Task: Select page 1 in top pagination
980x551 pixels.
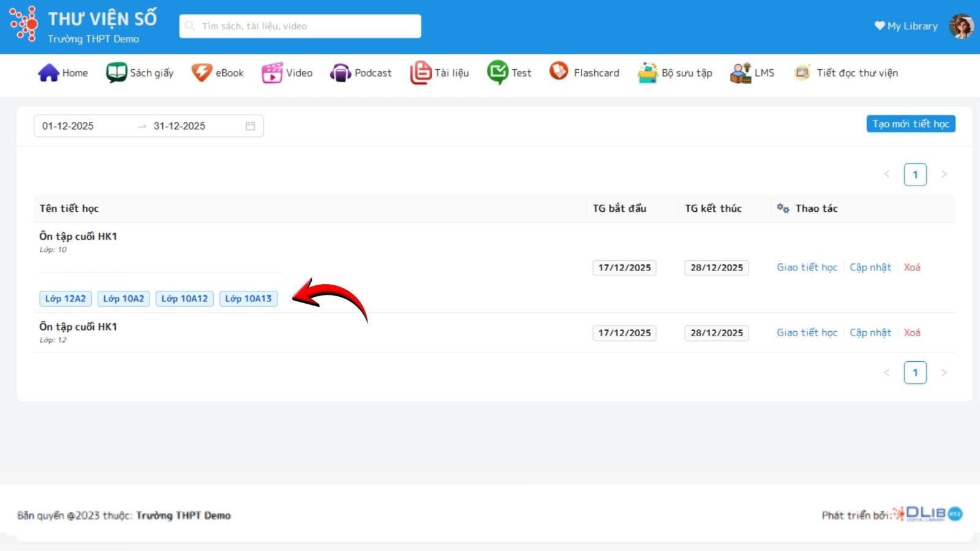Action: click(x=915, y=174)
